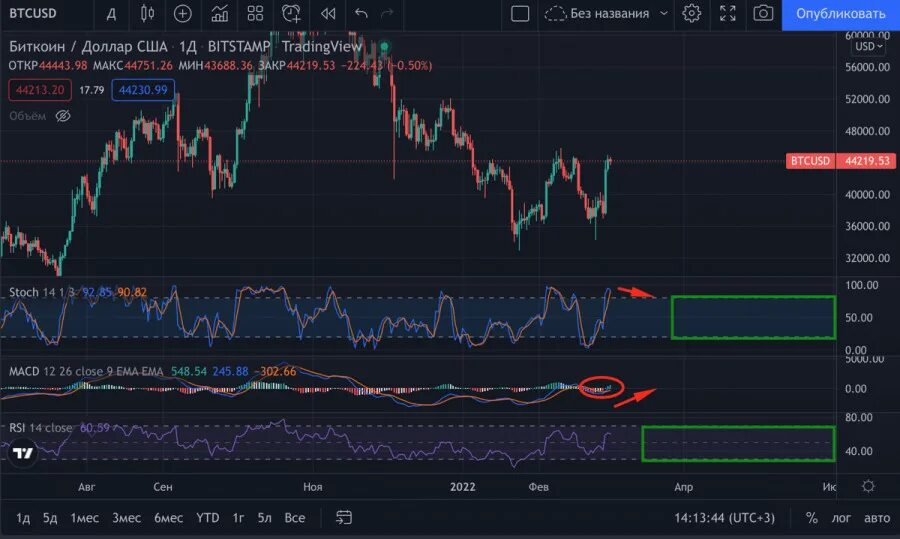900x539 pixels.
Task: Click the 2022 label on the time axis
Action: click(462, 487)
